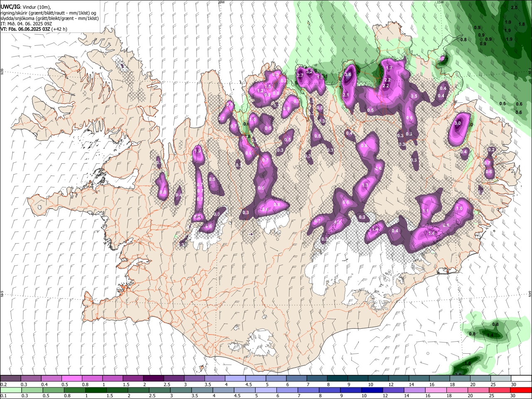
Task: Click the red 25 rain-scale swatch
Action: [x=499, y=390]
